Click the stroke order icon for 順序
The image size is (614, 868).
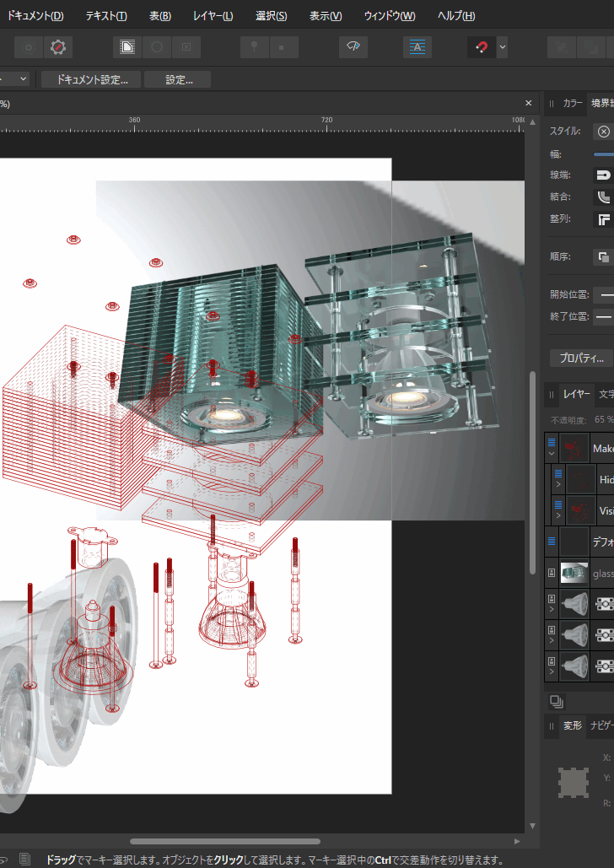pos(603,256)
